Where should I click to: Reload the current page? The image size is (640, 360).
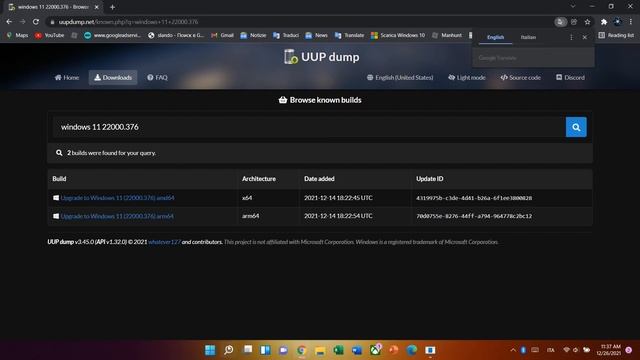(36, 22)
